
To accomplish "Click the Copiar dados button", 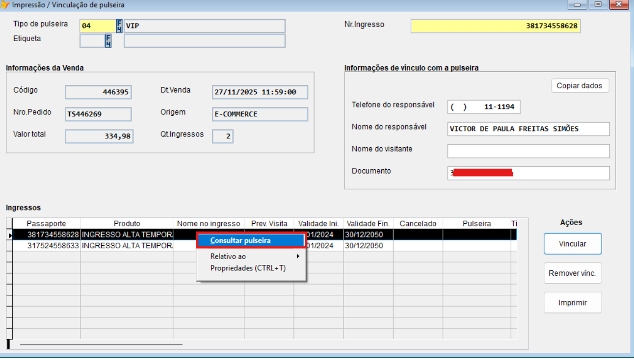I will pyautogui.click(x=580, y=85).
